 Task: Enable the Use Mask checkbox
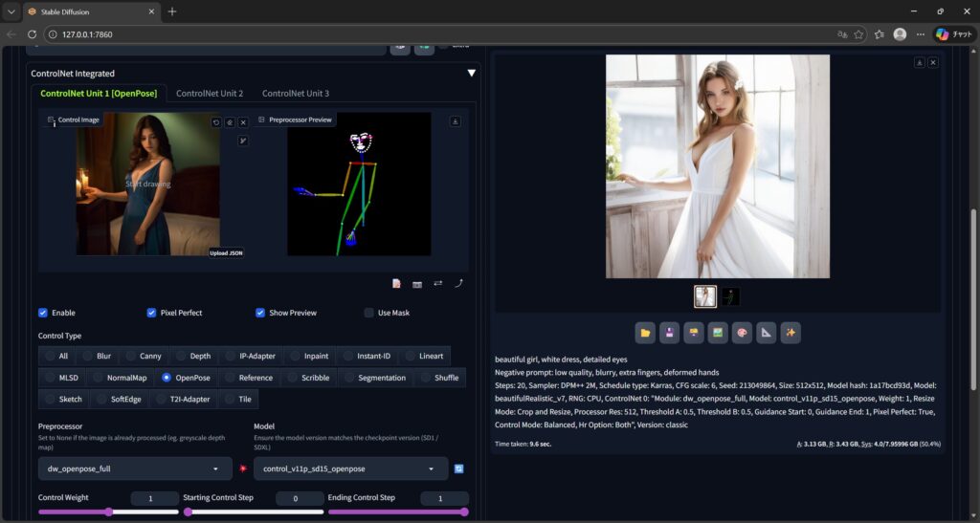(369, 313)
